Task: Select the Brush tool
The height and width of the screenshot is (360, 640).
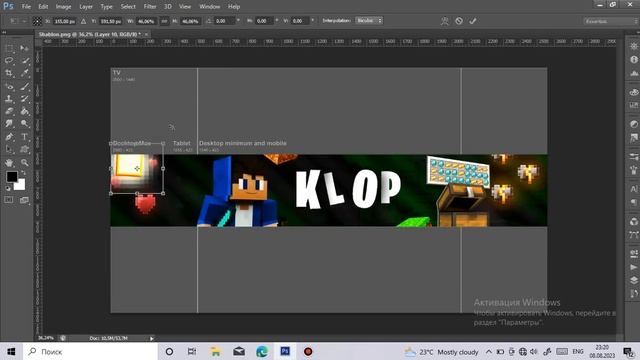Action: coord(24,86)
